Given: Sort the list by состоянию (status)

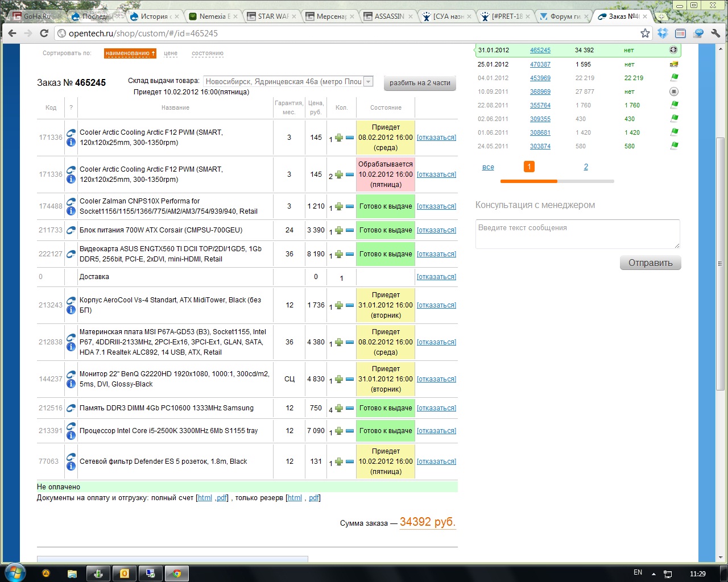Looking at the screenshot, I should [207, 53].
